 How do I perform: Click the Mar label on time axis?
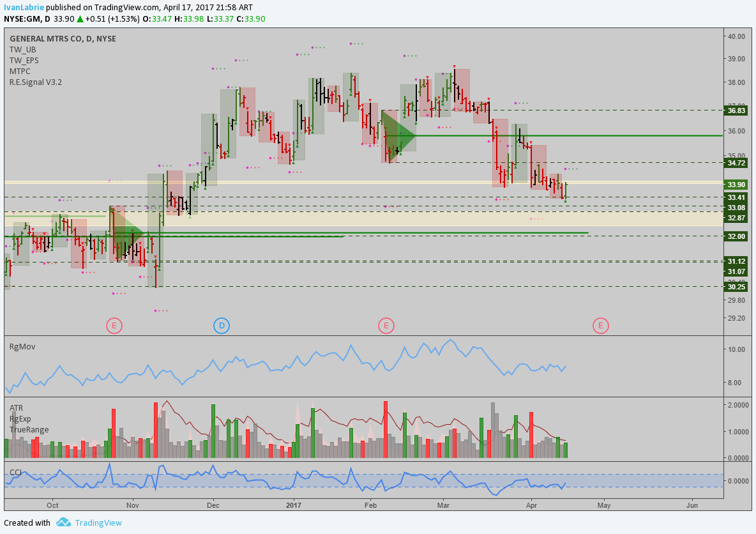click(443, 505)
